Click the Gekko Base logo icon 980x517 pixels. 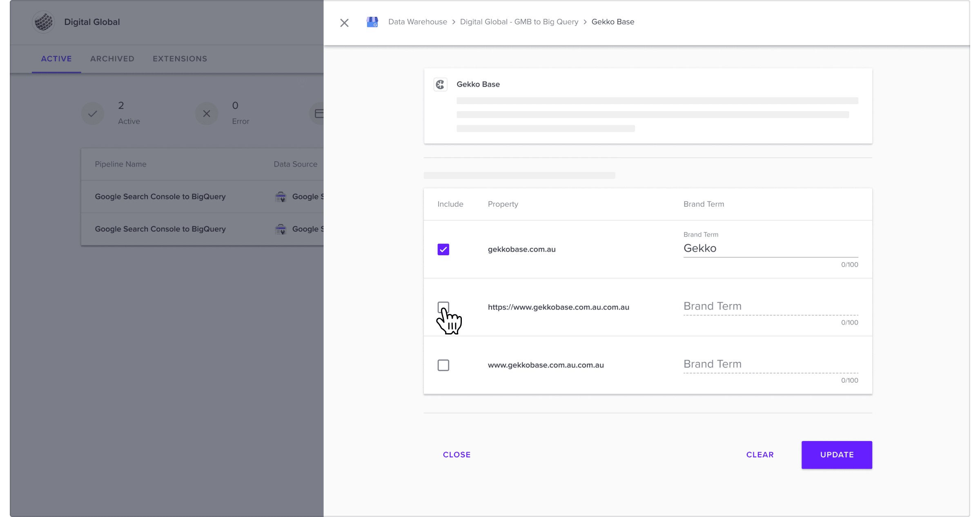click(x=440, y=85)
